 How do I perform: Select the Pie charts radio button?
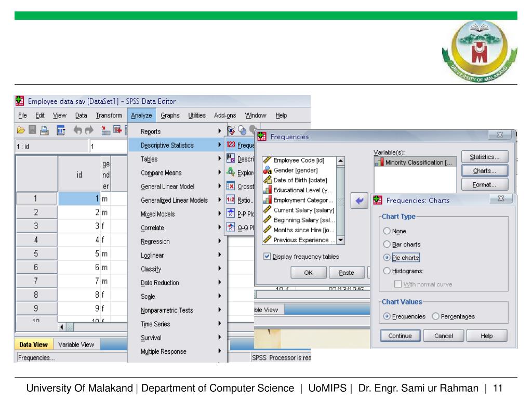point(387,258)
